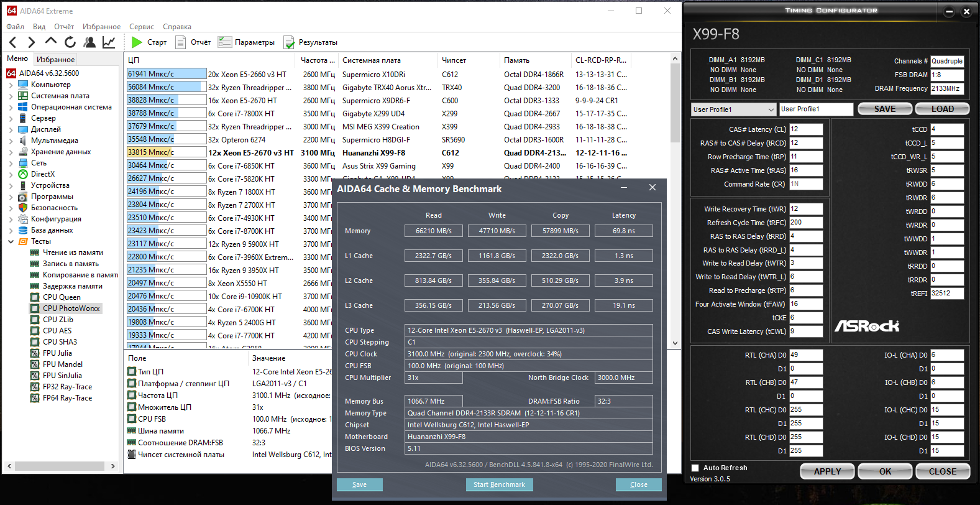Click the CAS# Latency (CL) field

point(806,129)
